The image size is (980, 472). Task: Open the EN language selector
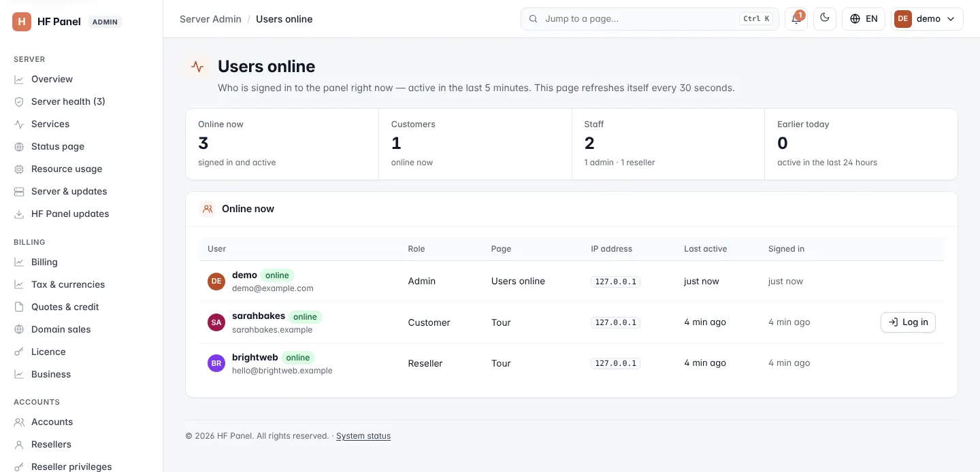tap(864, 19)
